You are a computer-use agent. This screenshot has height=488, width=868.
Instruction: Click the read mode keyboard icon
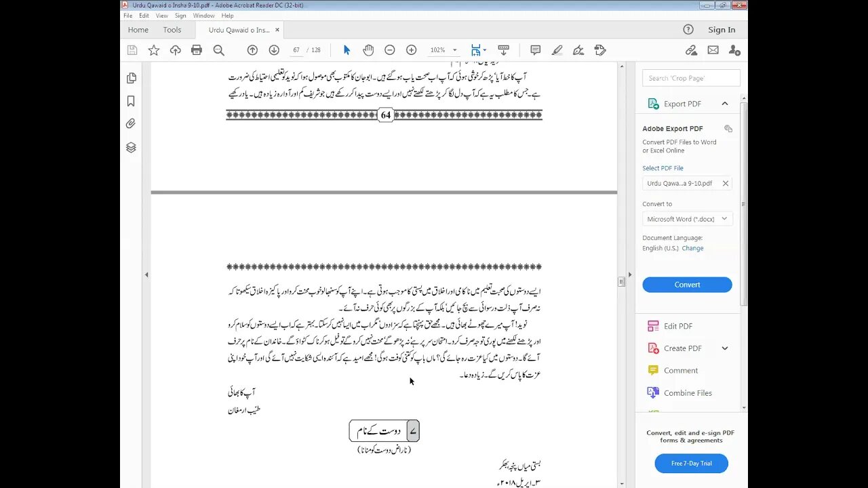coord(503,50)
